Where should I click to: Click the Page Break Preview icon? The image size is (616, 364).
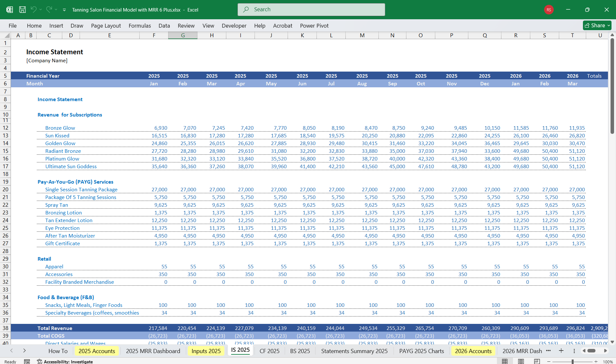(x=537, y=361)
